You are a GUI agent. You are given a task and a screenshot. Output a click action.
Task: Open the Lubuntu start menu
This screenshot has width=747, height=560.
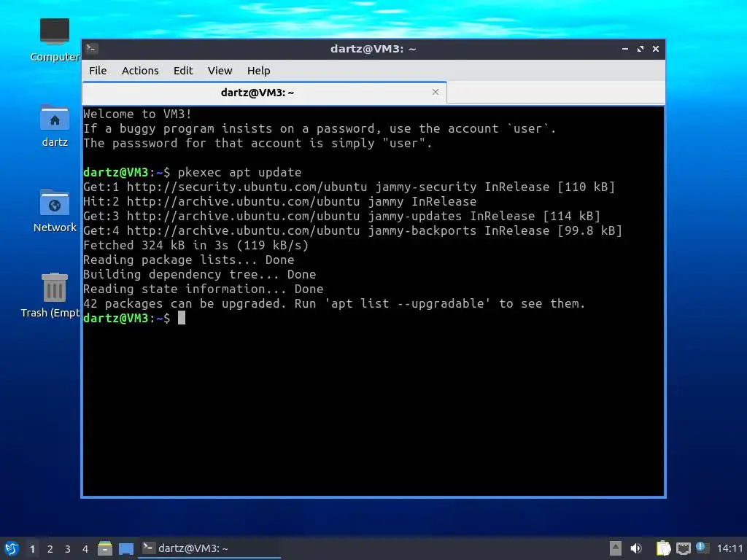click(12, 548)
